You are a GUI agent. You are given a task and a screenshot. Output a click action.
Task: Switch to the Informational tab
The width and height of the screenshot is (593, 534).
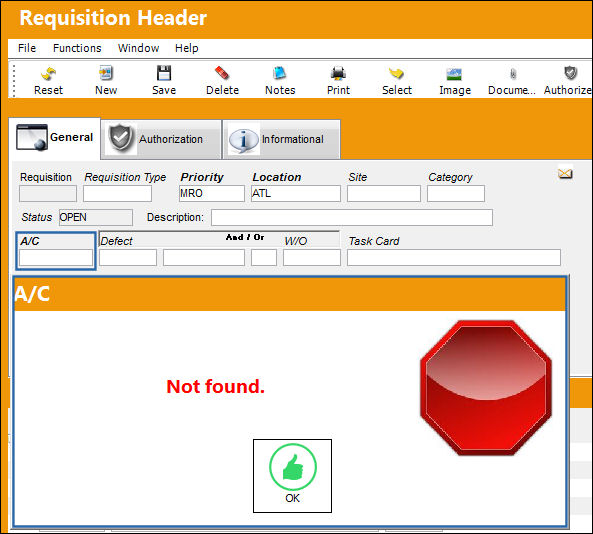282,139
